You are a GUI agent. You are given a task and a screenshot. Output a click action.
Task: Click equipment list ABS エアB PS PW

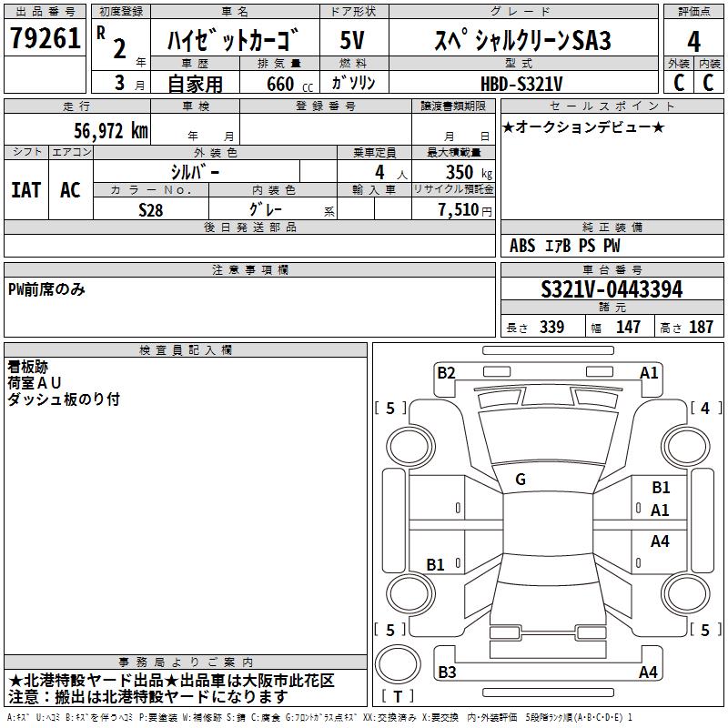(564, 246)
